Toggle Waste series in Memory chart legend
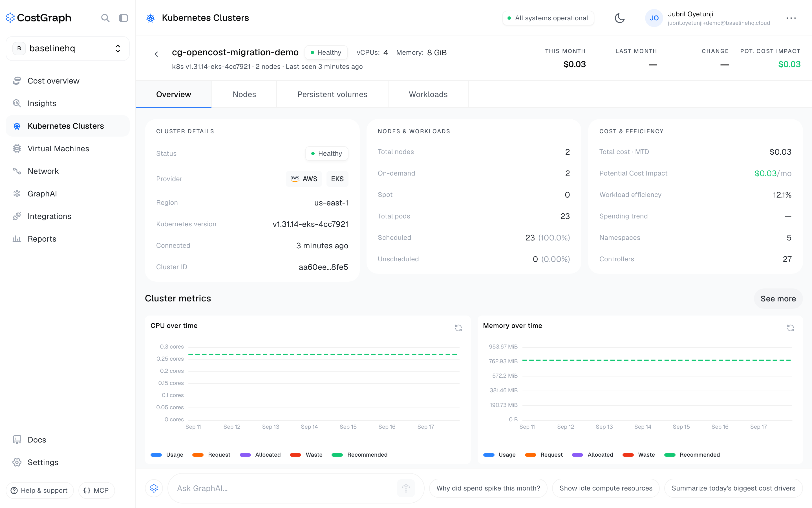Image resolution: width=812 pixels, height=508 pixels. coord(639,455)
